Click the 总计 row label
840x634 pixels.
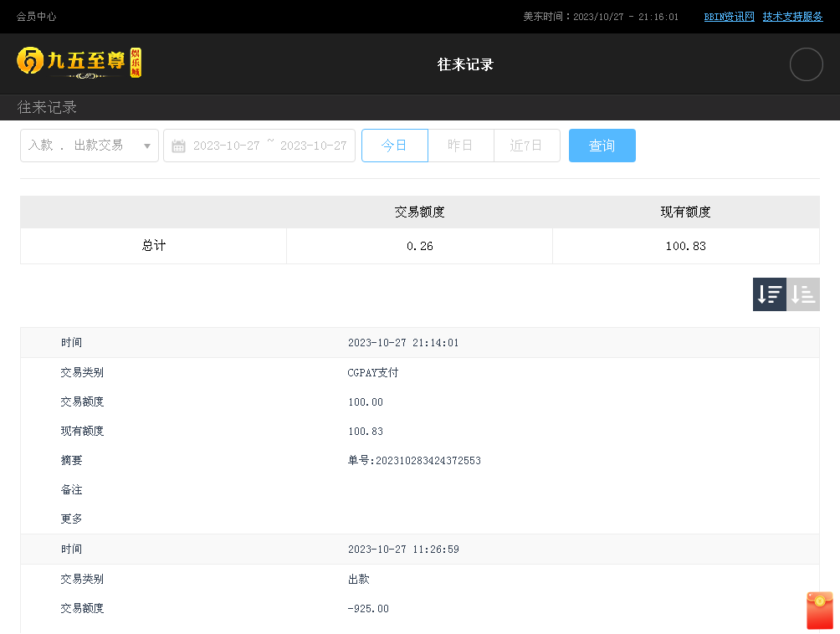coord(154,246)
